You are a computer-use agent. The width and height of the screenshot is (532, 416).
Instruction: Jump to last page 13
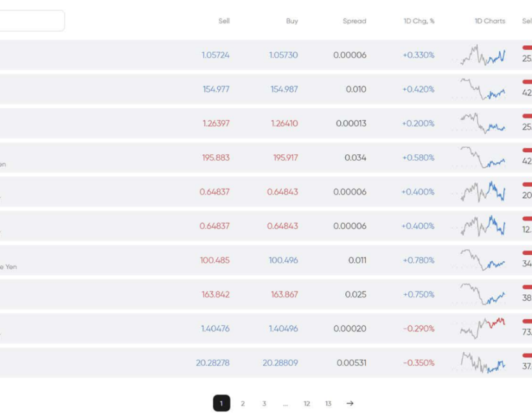click(x=328, y=403)
